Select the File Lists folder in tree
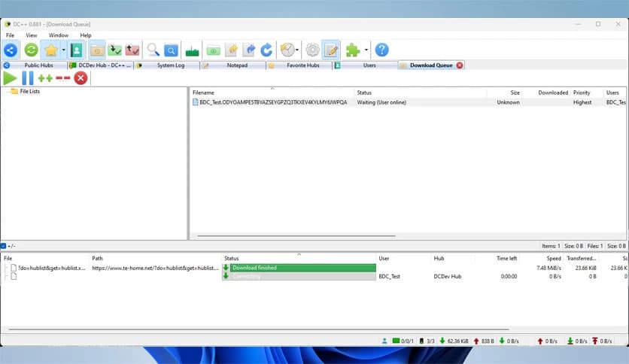Screen dimensions: 629x364 pos(26,92)
